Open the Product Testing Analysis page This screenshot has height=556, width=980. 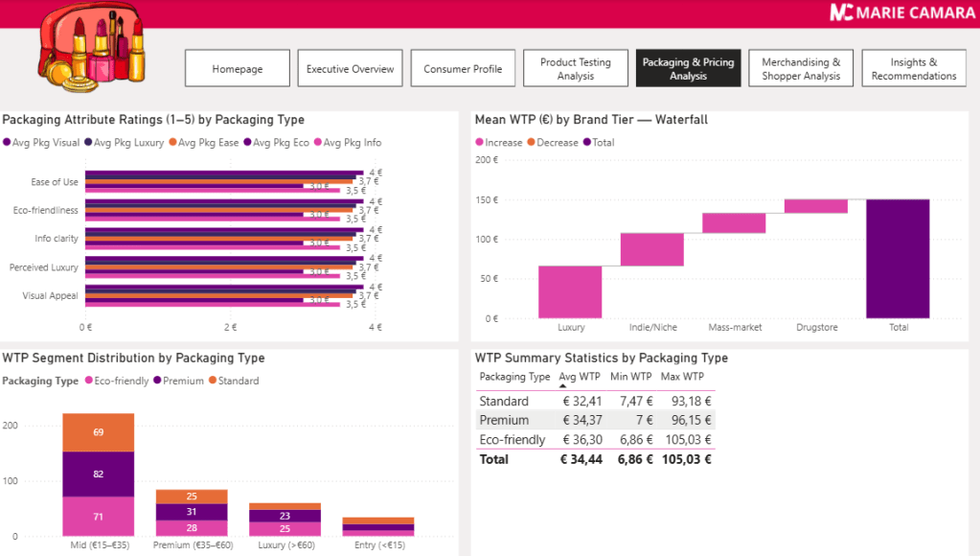pos(575,69)
